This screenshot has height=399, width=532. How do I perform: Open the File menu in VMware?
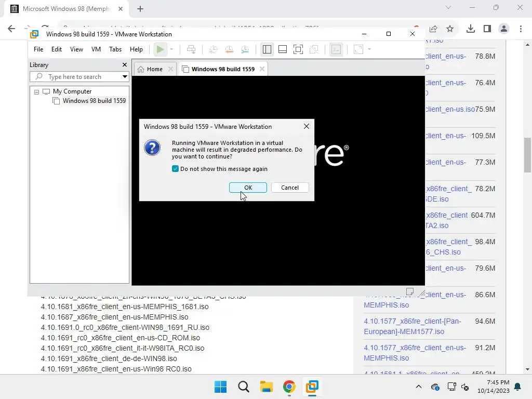pyautogui.click(x=38, y=49)
